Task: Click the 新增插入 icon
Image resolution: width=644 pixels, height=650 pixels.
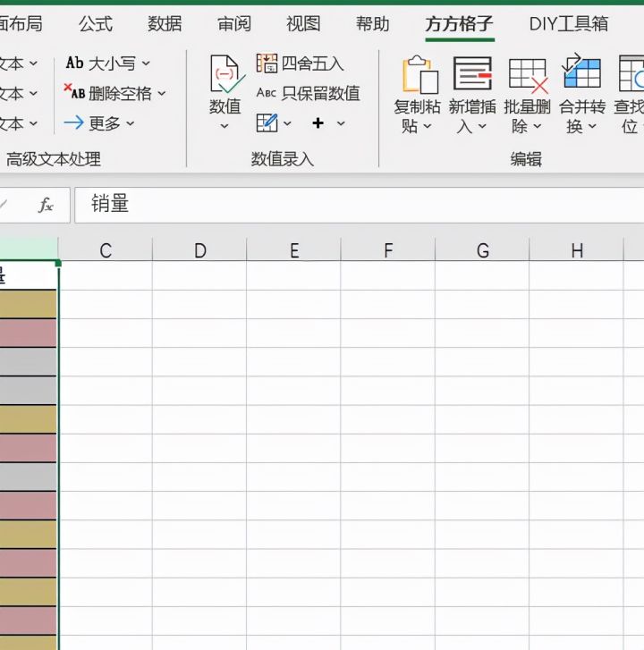Action: click(x=473, y=74)
